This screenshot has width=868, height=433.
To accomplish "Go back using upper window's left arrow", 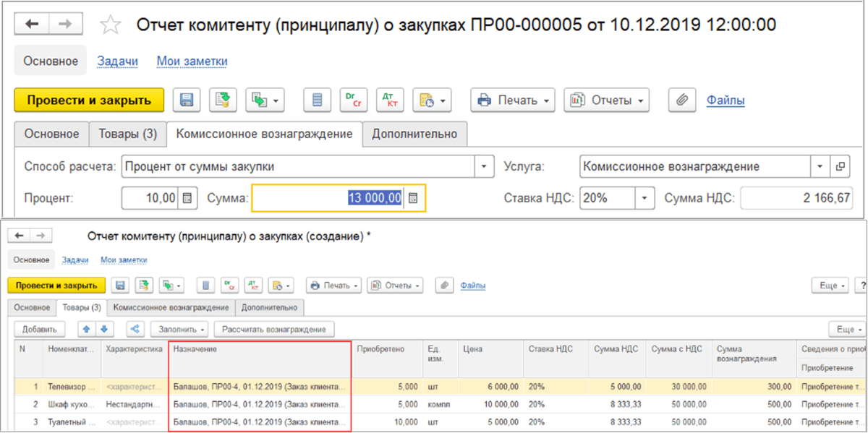I will coord(32,25).
